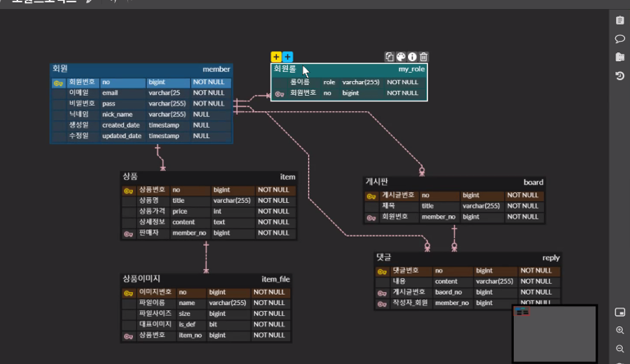The height and width of the screenshot is (364, 630).
Task: Open the clipboard memo panel in sidebar
Action: click(x=620, y=21)
